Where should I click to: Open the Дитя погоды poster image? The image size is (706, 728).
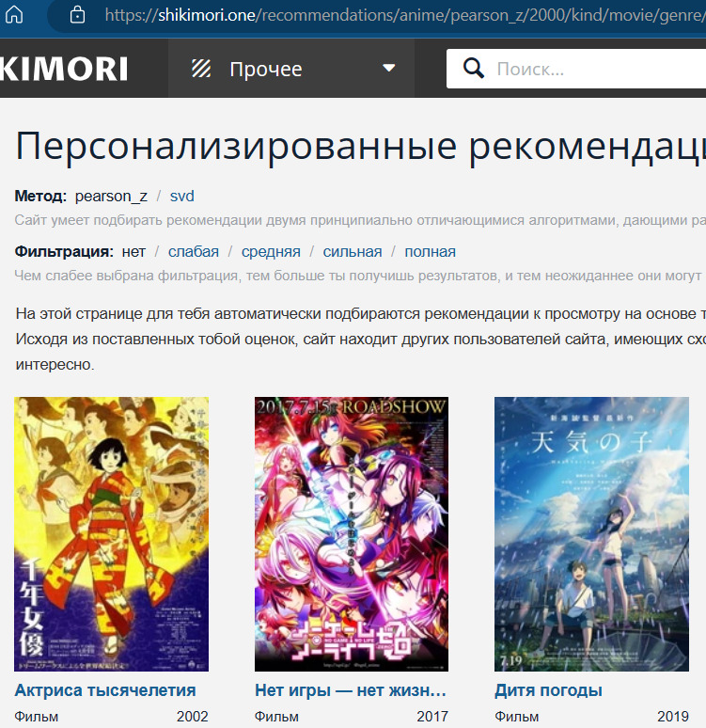[591, 533]
